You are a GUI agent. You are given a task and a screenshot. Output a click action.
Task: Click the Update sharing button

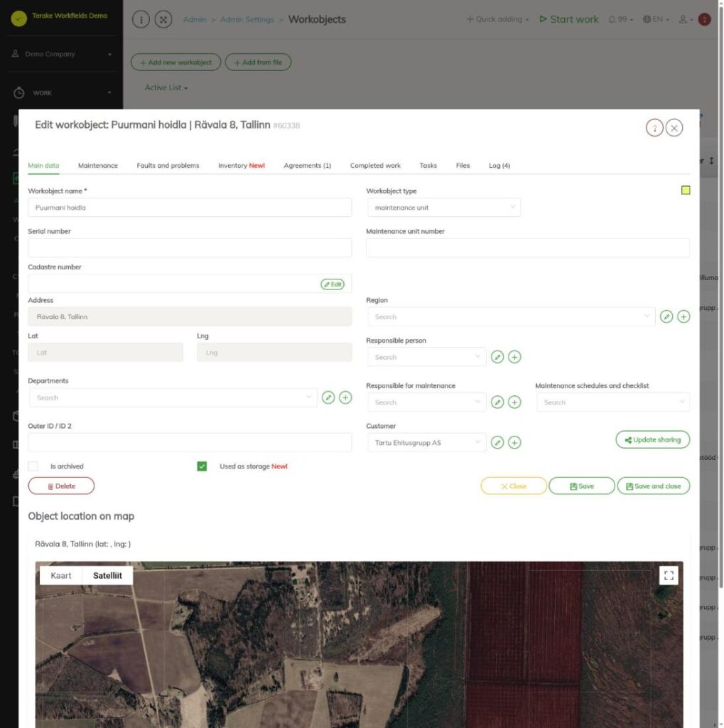(x=652, y=439)
